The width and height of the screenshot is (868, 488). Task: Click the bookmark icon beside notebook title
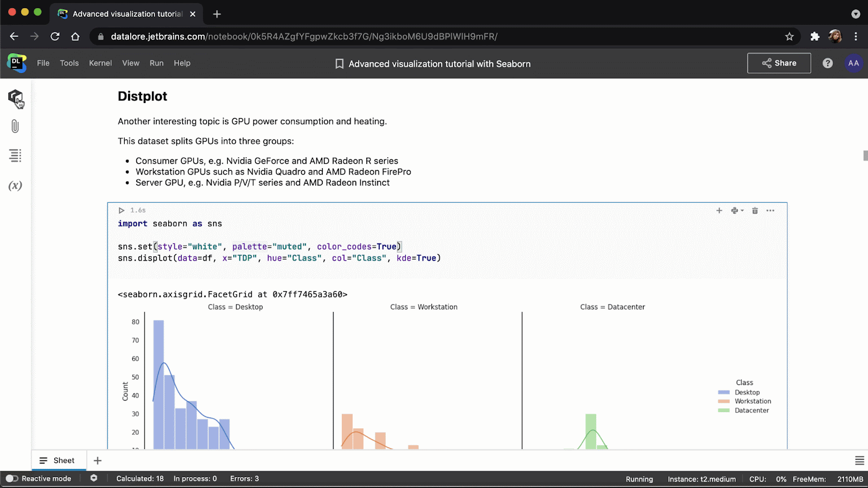click(x=340, y=64)
